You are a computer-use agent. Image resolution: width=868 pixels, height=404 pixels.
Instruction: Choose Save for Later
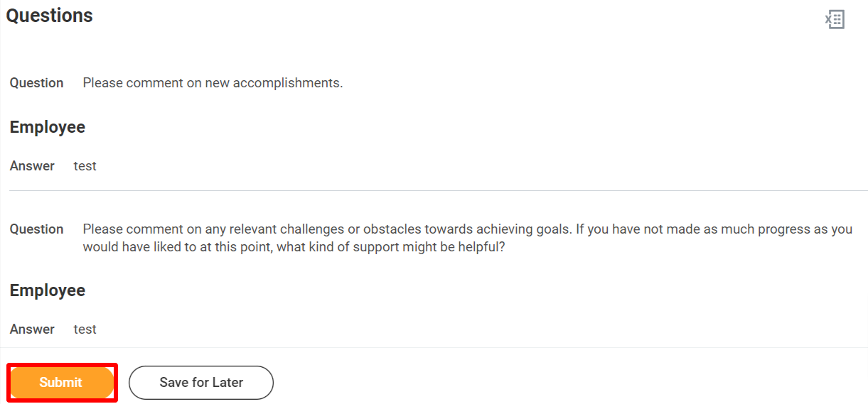(201, 383)
